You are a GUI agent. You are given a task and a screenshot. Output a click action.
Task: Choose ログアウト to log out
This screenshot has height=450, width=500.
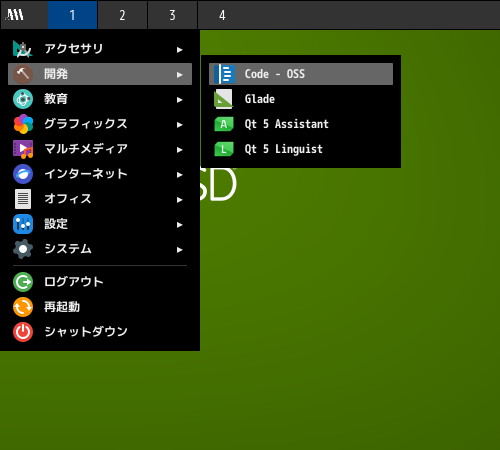100,282
